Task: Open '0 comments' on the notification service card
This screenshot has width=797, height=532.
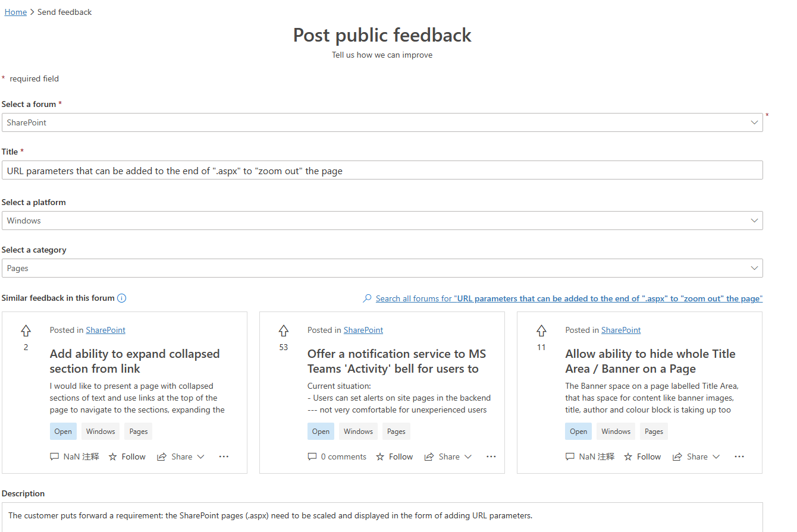Action: (x=337, y=457)
